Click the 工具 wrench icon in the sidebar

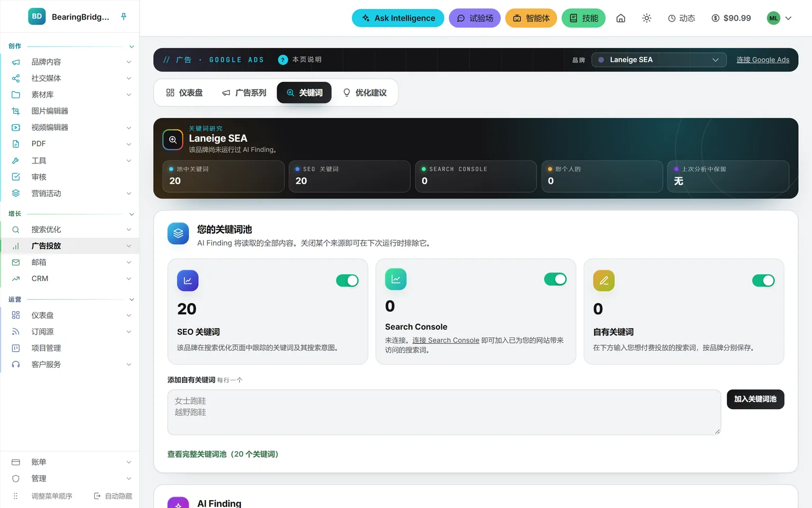(16, 160)
